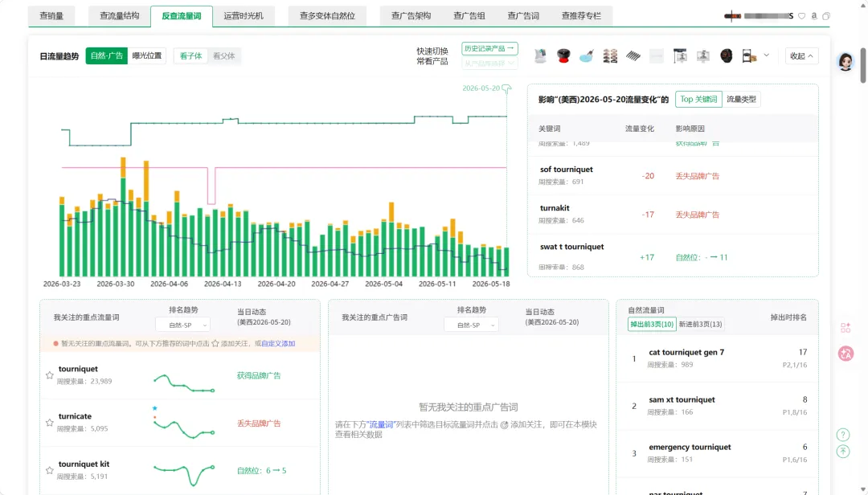Open 查多变体自然位 tab
Viewport: 868px width, 495px height.
[x=327, y=16]
